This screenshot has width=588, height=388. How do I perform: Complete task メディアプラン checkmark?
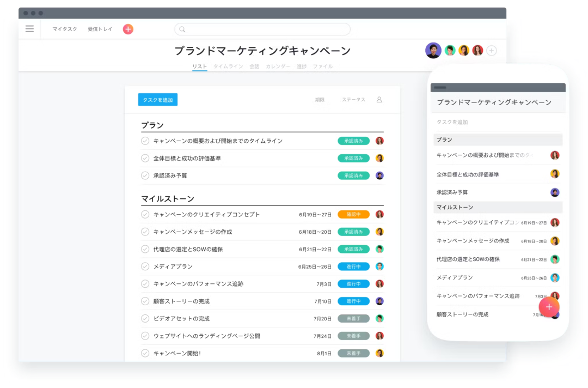tap(145, 266)
